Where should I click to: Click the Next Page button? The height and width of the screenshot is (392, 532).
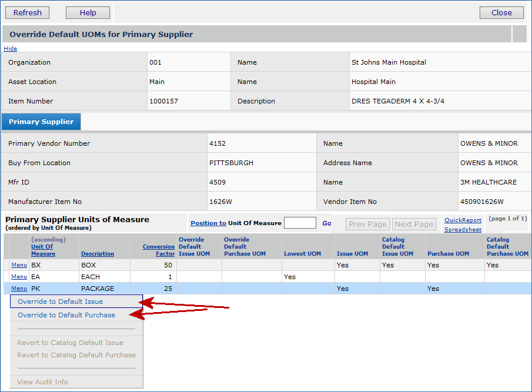(x=414, y=224)
